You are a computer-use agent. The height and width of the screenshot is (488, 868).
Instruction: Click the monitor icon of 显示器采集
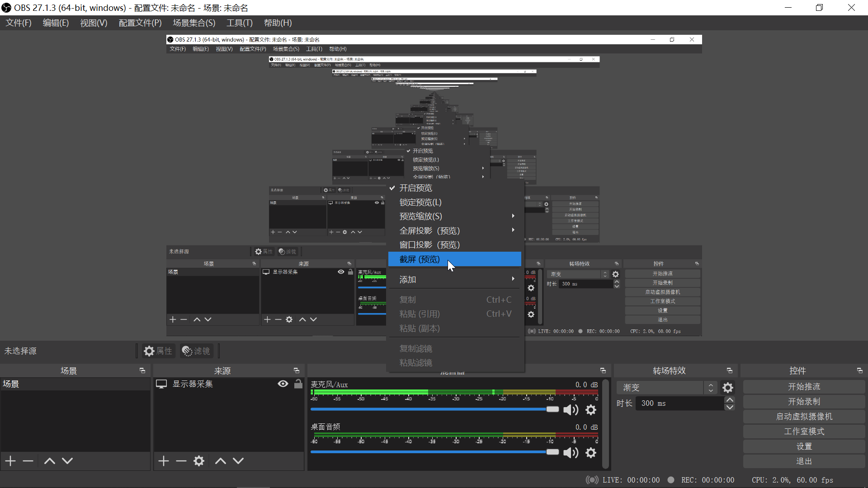coord(161,384)
